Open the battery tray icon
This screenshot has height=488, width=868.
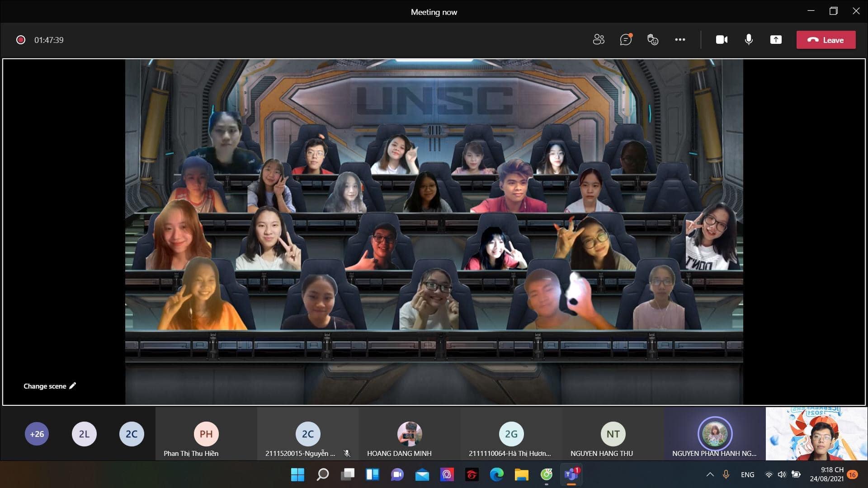tap(796, 474)
